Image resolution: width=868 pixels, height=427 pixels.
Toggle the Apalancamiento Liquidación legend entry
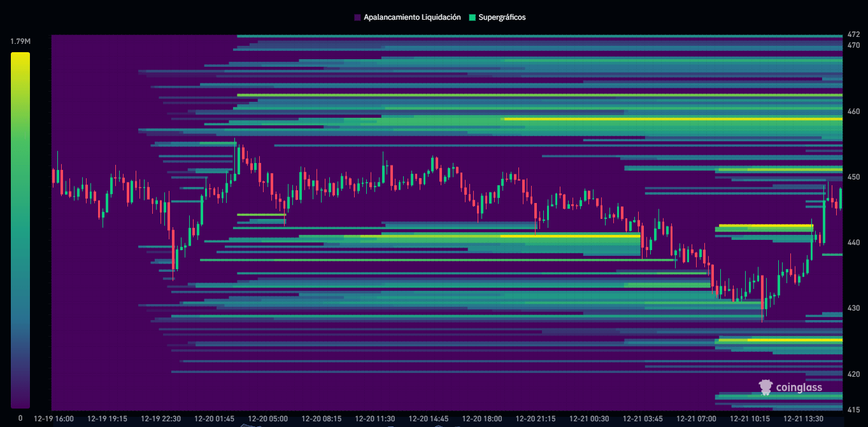click(407, 17)
